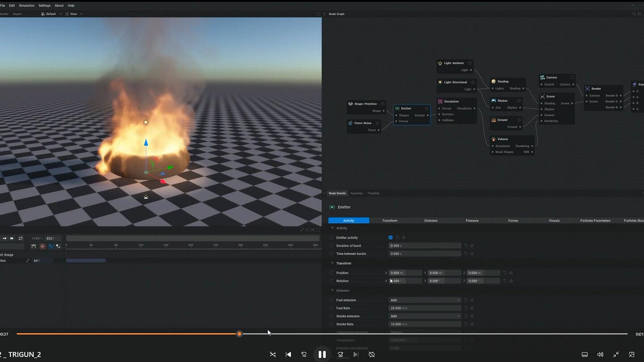Toggle power on Ground node

tap(519, 120)
